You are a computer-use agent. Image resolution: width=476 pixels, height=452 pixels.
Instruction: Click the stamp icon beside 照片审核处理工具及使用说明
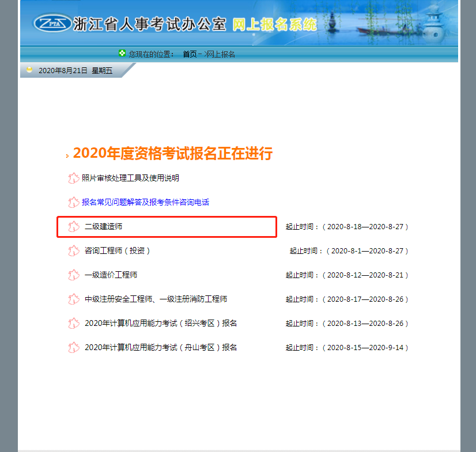coord(74,178)
